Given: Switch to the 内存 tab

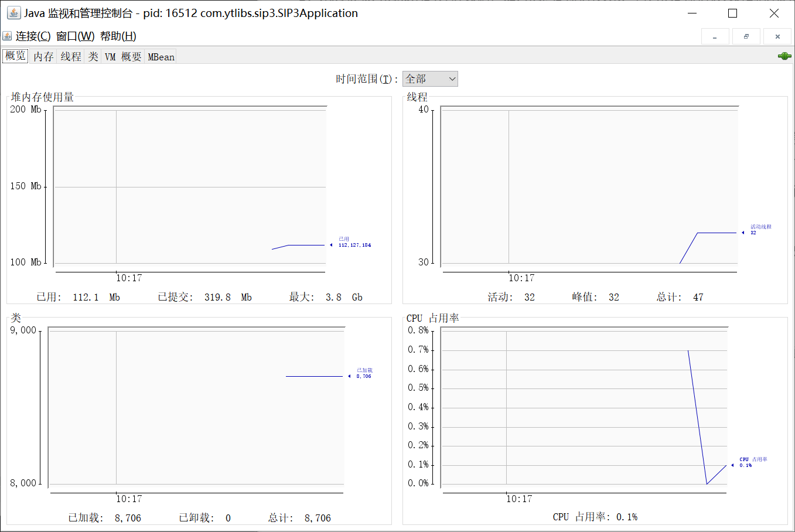Looking at the screenshot, I should click(x=43, y=57).
